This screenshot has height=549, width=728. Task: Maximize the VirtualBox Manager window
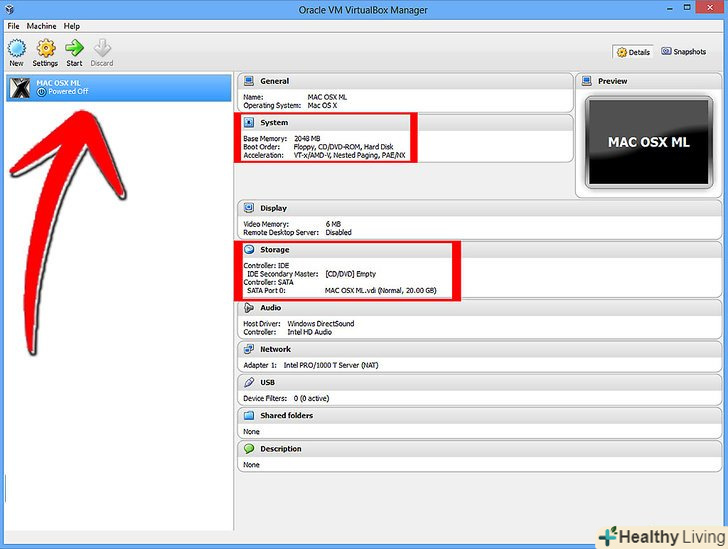[687, 7]
